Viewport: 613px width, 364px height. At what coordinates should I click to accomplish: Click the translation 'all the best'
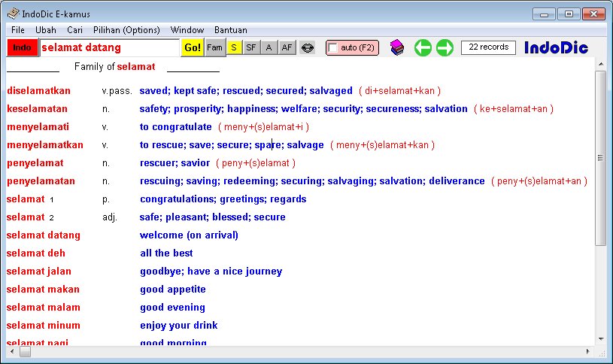click(166, 253)
